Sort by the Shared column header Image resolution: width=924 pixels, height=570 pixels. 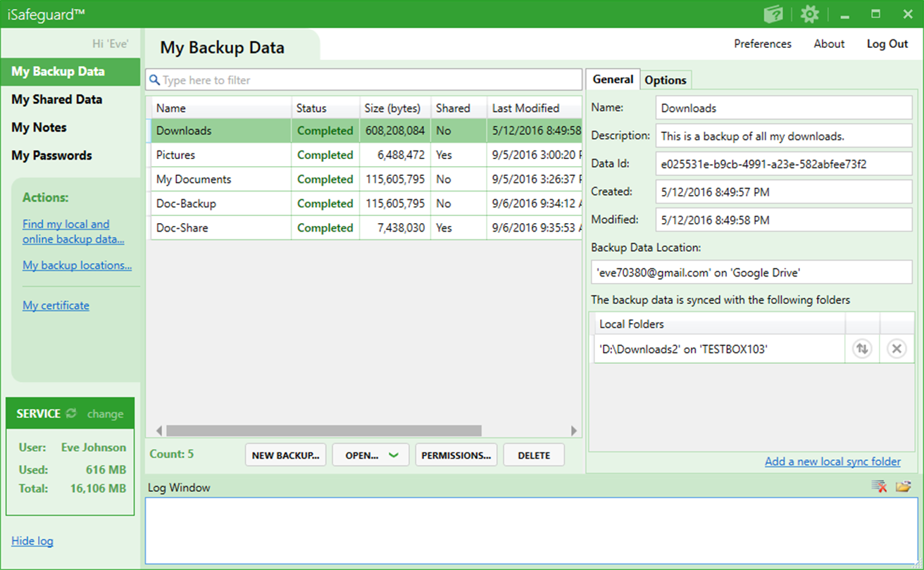(458, 108)
